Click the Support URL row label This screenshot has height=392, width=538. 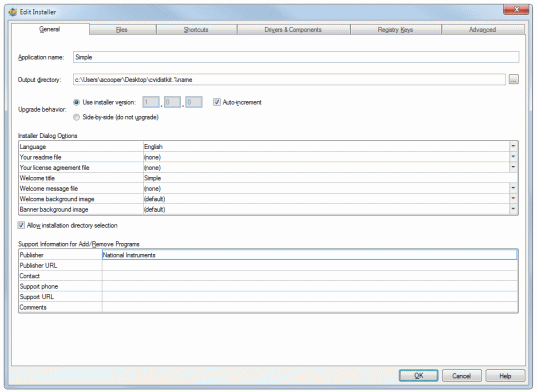tap(37, 297)
